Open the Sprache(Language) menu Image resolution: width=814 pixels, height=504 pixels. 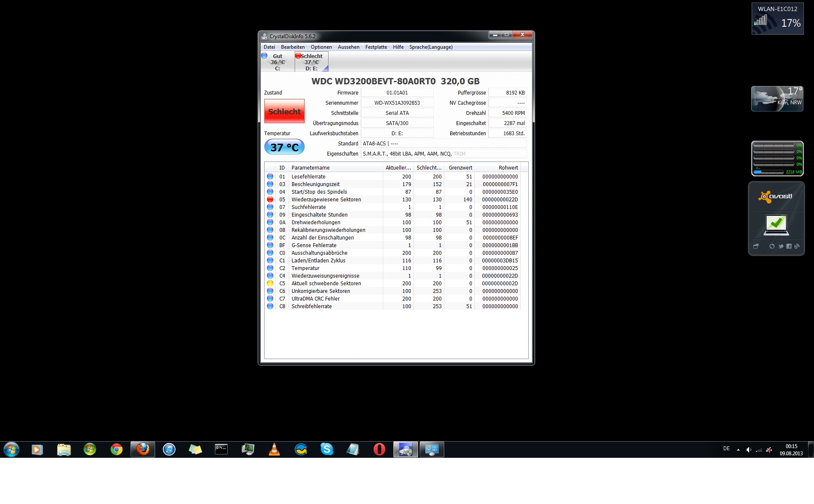click(x=430, y=47)
